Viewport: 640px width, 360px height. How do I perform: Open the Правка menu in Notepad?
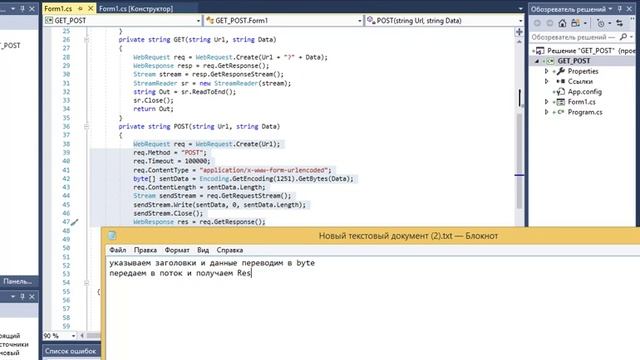[x=145, y=250]
